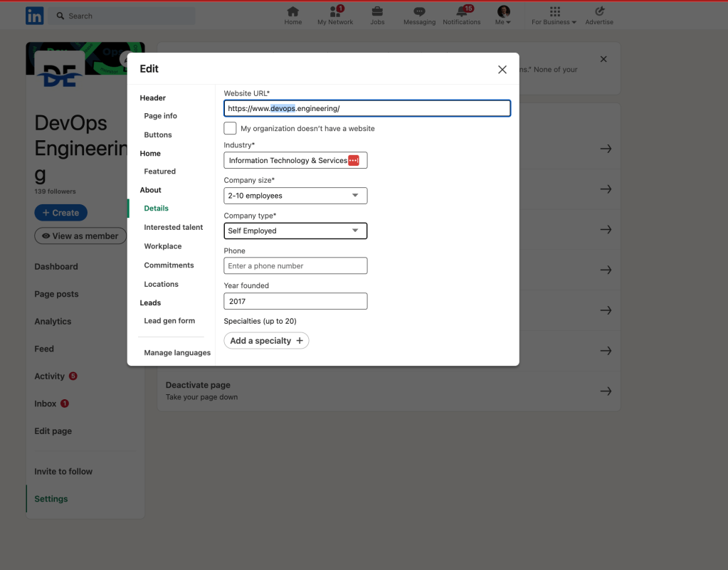This screenshot has height=570, width=728.
Task: Click the DevOps Engineering logo thumbnail
Action: tap(60, 70)
